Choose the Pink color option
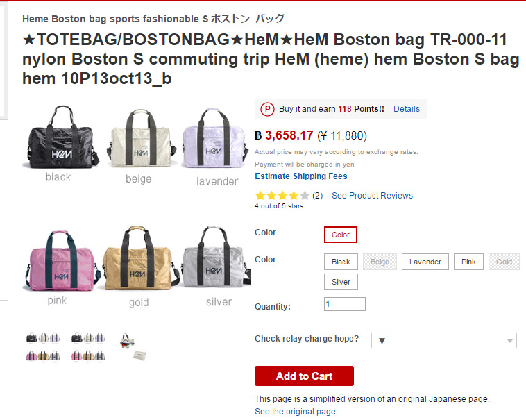Screen dimensions: 526x420 [x=468, y=262]
